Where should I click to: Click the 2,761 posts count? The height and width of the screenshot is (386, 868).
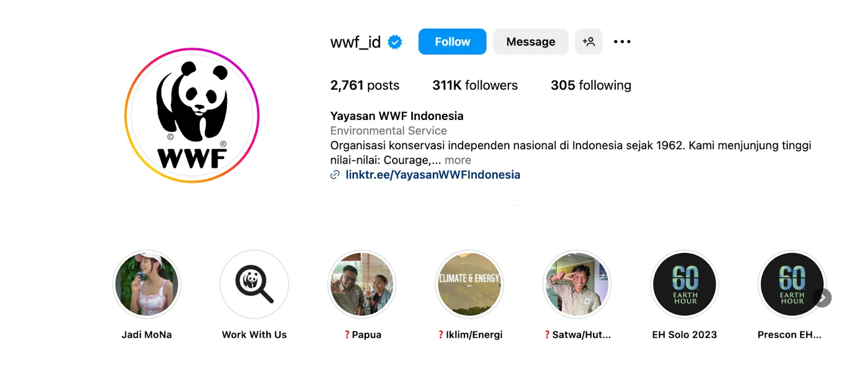click(365, 85)
